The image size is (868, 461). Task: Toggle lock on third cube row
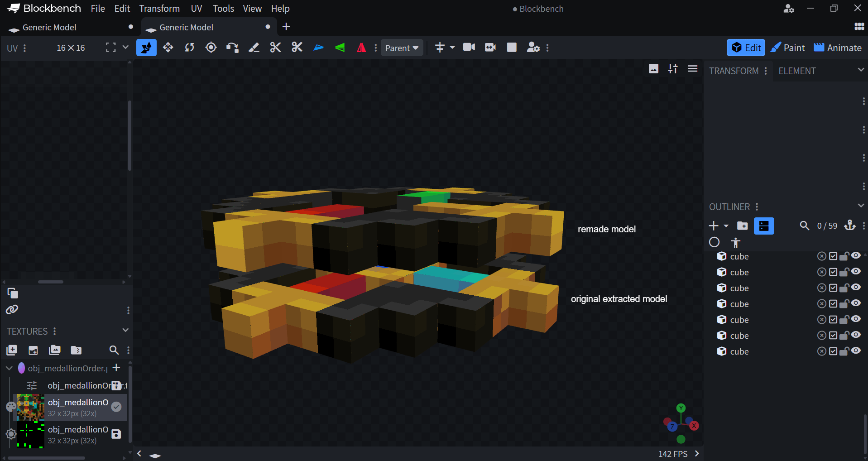844,288
